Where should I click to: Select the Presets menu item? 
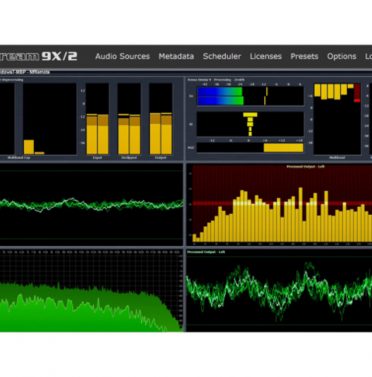click(304, 56)
